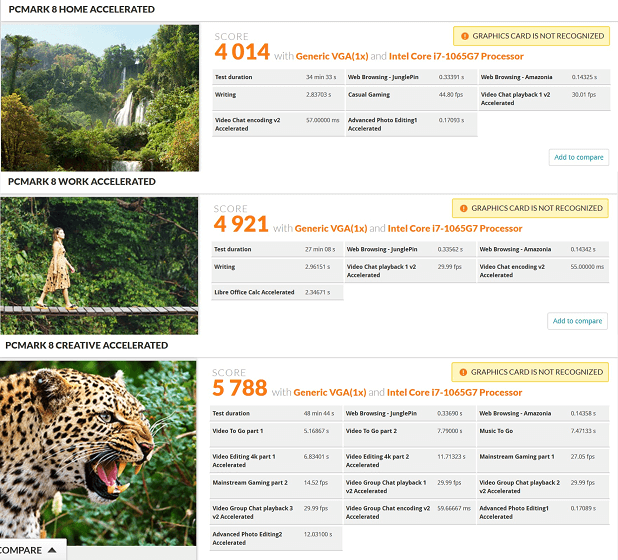The image size is (618, 560).
Task: Open Intel Core i7-1065G7 link under score 4 921
Action: tap(455, 229)
